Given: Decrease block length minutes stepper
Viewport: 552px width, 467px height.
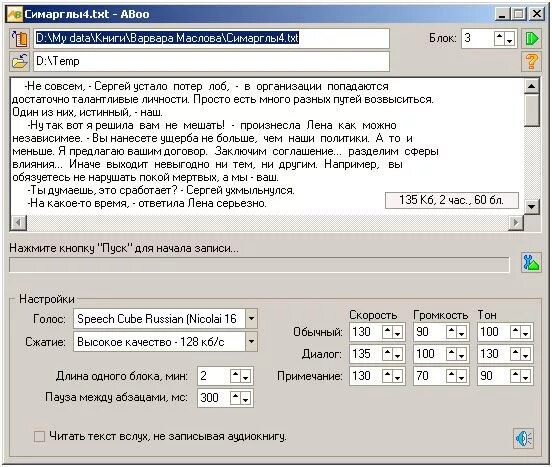Looking at the screenshot, I should (x=246, y=376).
